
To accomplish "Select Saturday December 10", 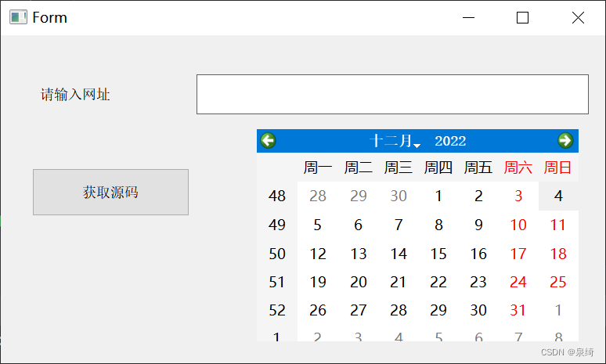I will [x=518, y=225].
